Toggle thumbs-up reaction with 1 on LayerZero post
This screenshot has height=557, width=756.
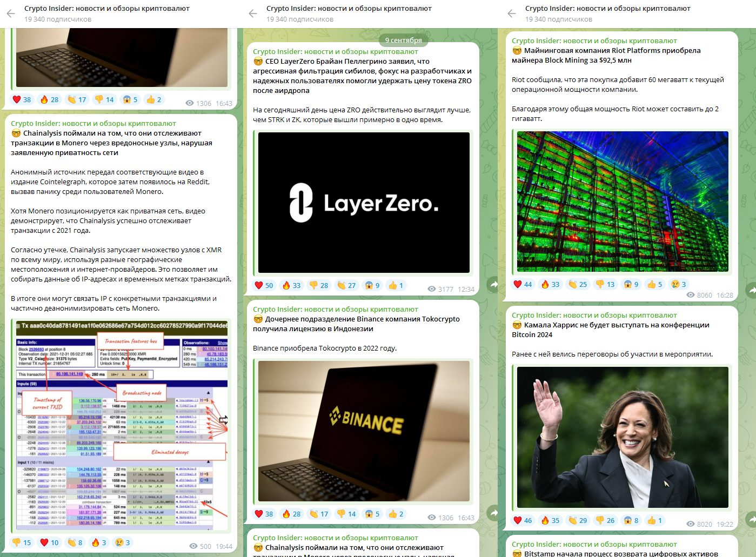point(396,285)
